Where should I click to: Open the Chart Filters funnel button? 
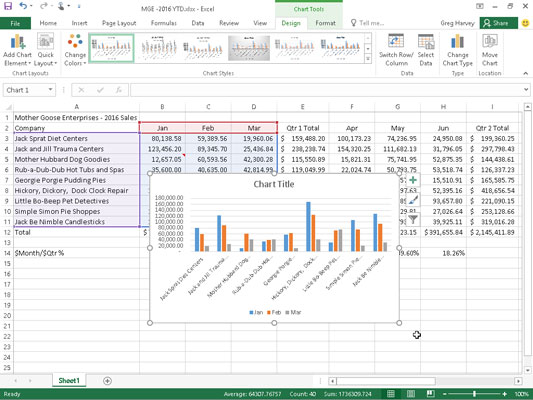point(413,220)
